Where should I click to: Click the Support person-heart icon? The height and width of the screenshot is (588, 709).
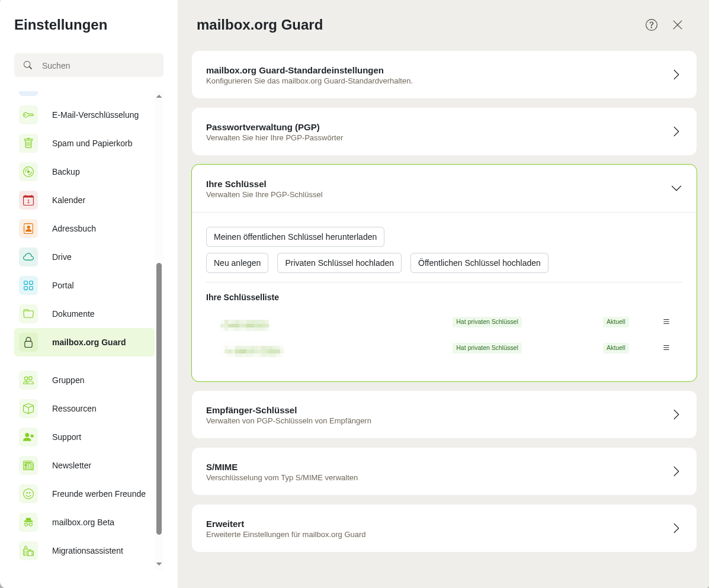(28, 438)
